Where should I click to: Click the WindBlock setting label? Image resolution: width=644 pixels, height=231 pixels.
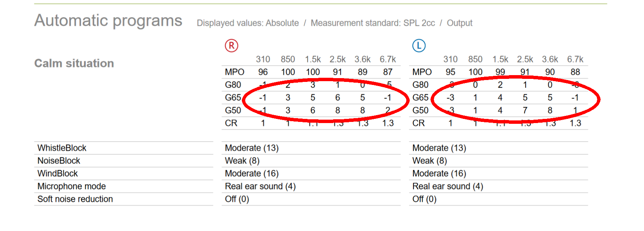point(58,174)
